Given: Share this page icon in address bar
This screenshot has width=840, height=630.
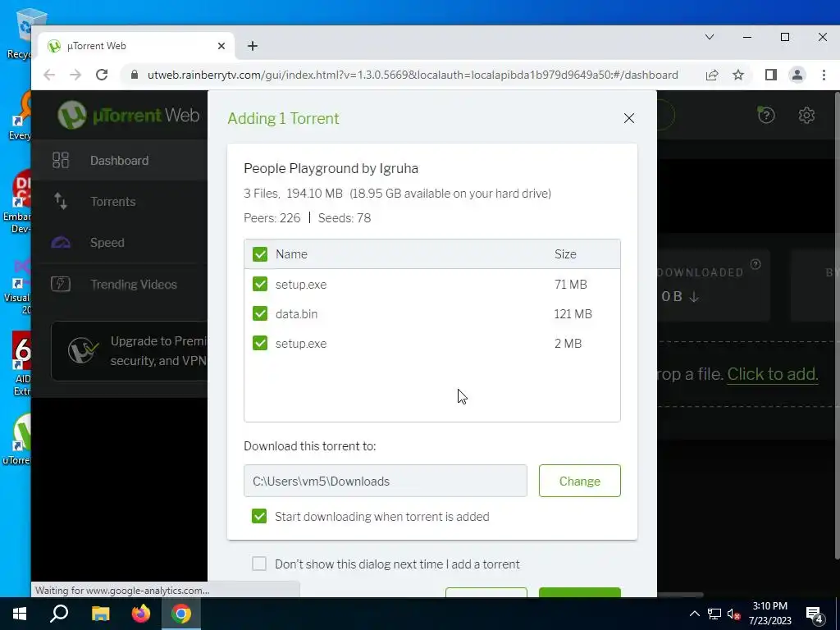Looking at the screenshot, I should pyautogui.click(x=712, y=75).
